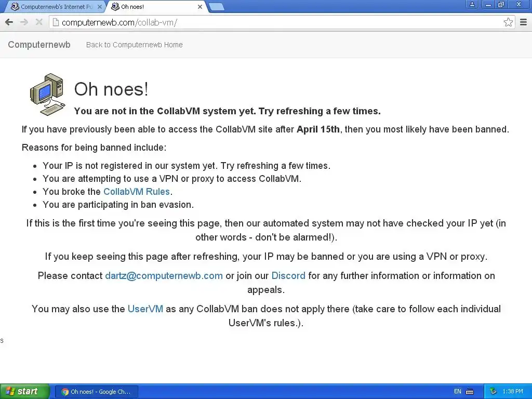Open the Chrome hamburger menu
The image size is (532, 399).
(x=524, y=22)
